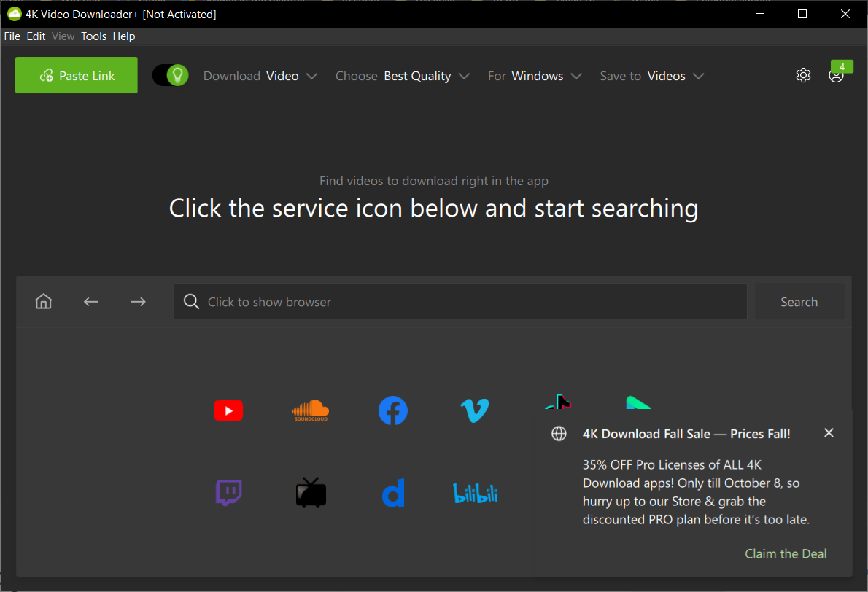Minimize the 4K Video Downloader+ window
868x592 pixels.
760,14
